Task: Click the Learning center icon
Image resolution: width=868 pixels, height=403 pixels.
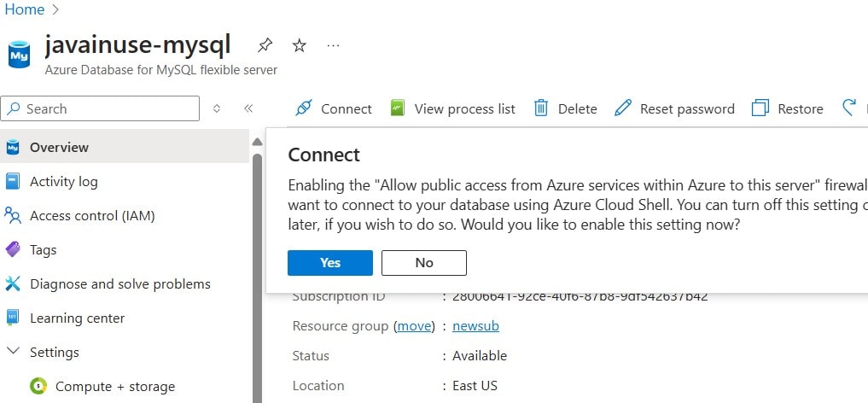Action: (x=12, y=318)
